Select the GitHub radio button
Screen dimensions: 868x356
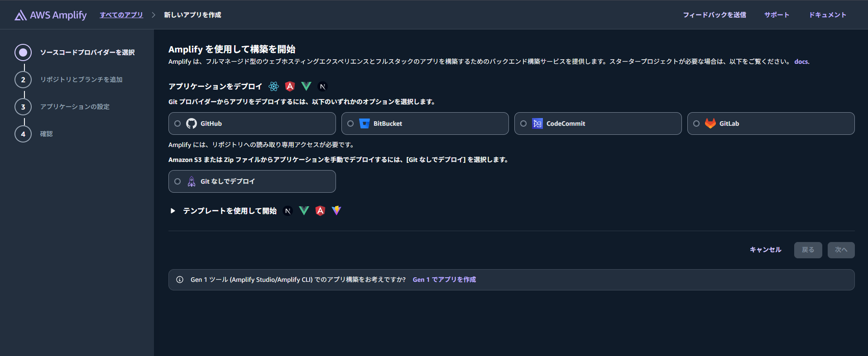tap(177, 123)
